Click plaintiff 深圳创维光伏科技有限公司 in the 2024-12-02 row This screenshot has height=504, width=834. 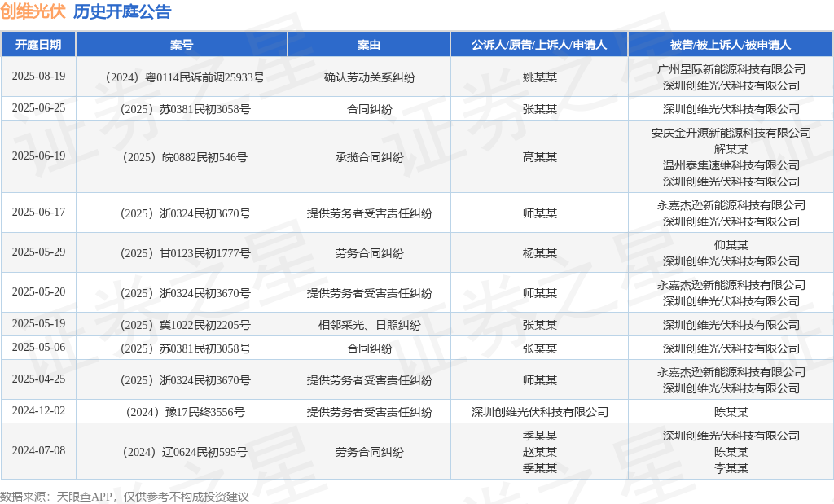click(539, 413)
